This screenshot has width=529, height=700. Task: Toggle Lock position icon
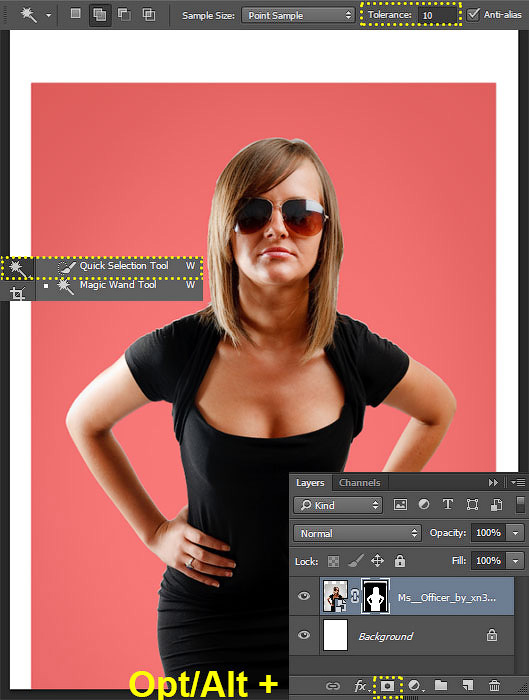(377, 561)
